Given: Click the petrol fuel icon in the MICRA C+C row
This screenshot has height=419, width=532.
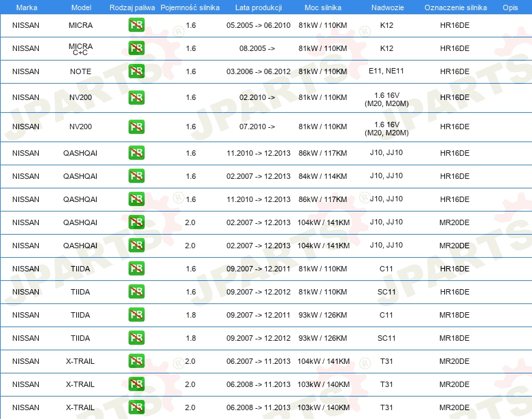Looking at the screenshot, I should 136,48.
